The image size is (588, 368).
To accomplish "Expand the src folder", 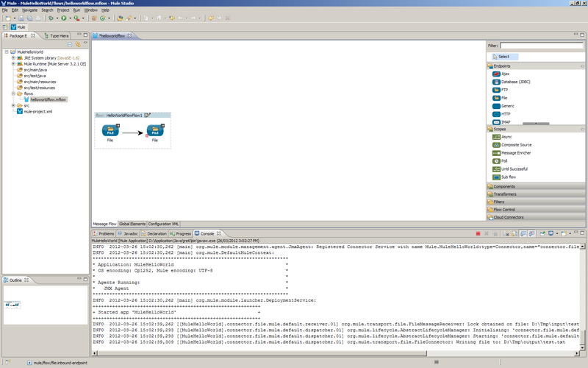I will [x=13, y=105].
